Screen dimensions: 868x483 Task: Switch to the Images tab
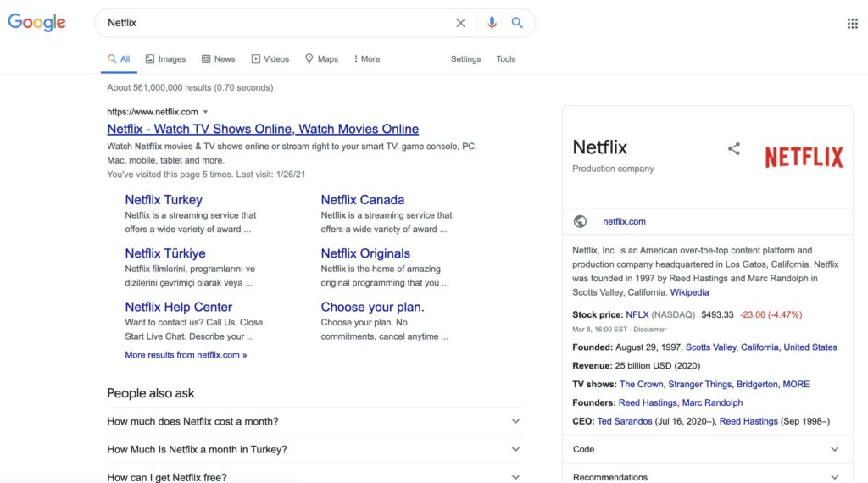pos(165,59)
